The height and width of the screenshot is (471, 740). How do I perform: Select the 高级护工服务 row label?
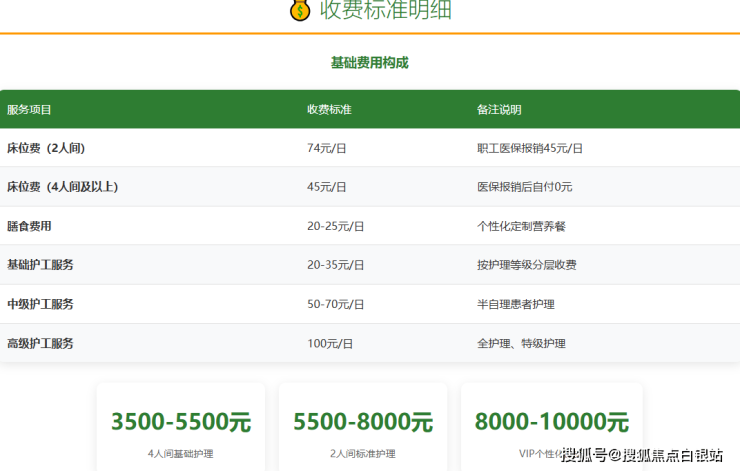tap(40, 343)
